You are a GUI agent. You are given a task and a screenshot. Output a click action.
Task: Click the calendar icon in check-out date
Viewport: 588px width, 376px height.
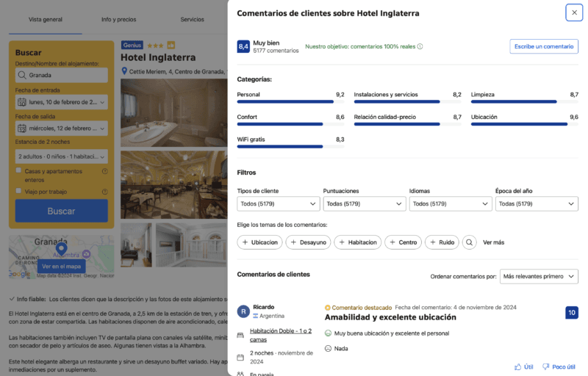click(22, 129)
